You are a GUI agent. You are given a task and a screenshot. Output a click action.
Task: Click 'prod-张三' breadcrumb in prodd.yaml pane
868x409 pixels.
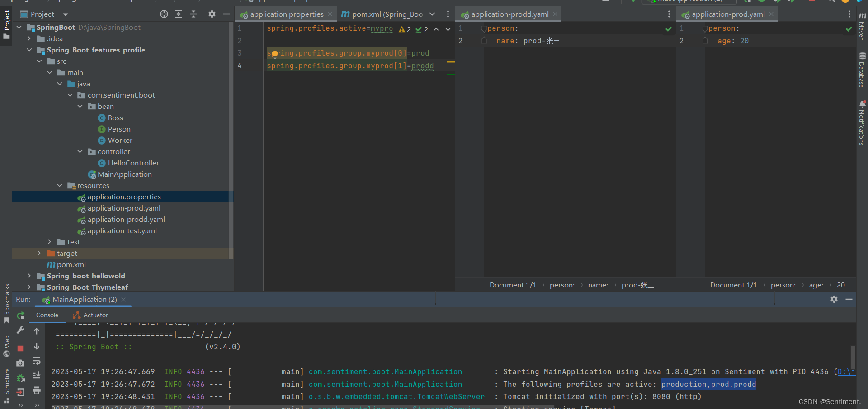tap(637, 285)
